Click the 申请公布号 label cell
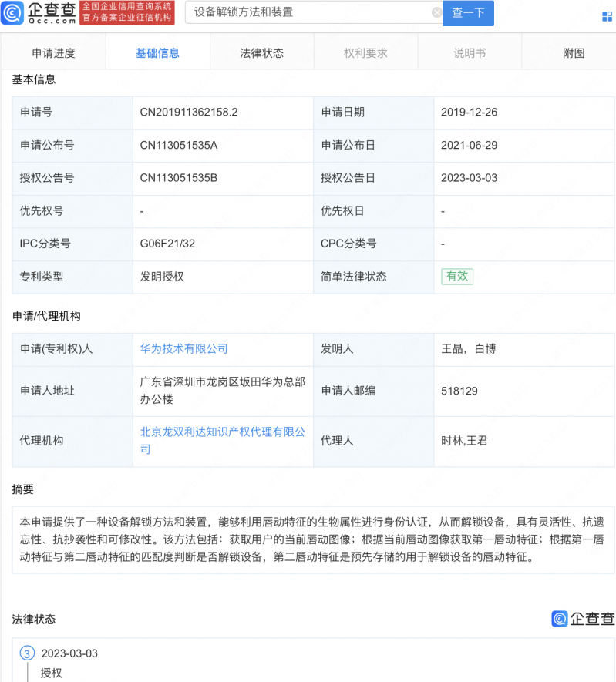Image resolution: width=616 pixels, height=682 pixels. 72,146
